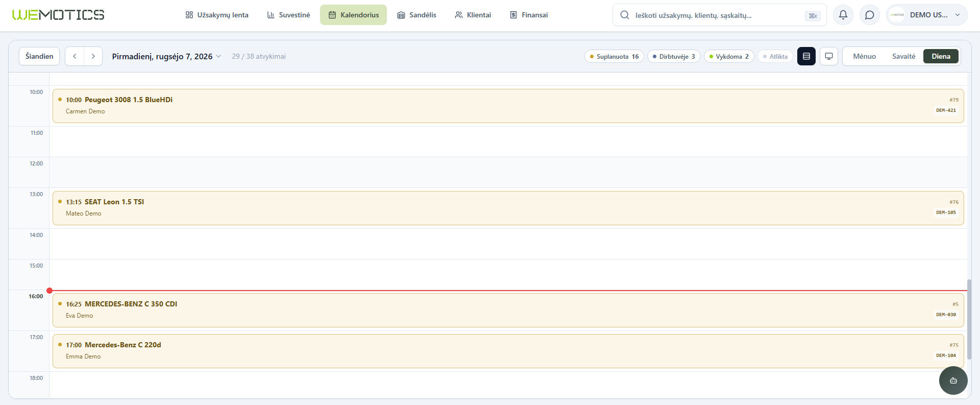The width and height of the screenshot is (980, 405).
Task: Open Mercedes-Benz C 220d appointment
Action: pos(508,351)
